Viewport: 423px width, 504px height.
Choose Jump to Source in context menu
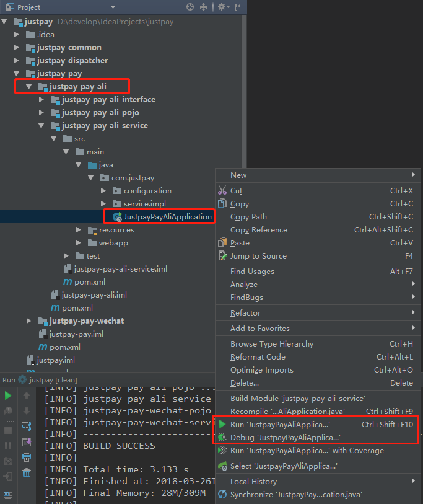pyautogui.click(x=318, y=256)
